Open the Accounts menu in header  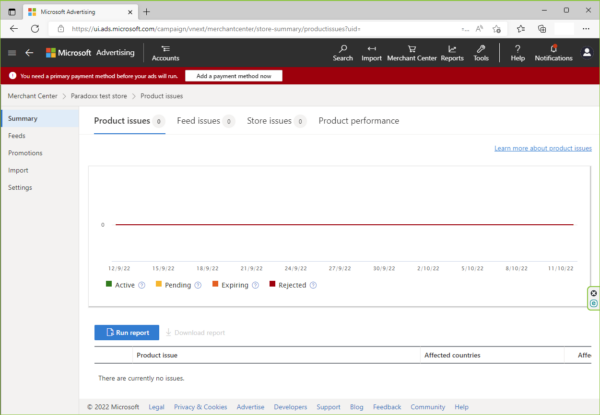tap(165, 53)
